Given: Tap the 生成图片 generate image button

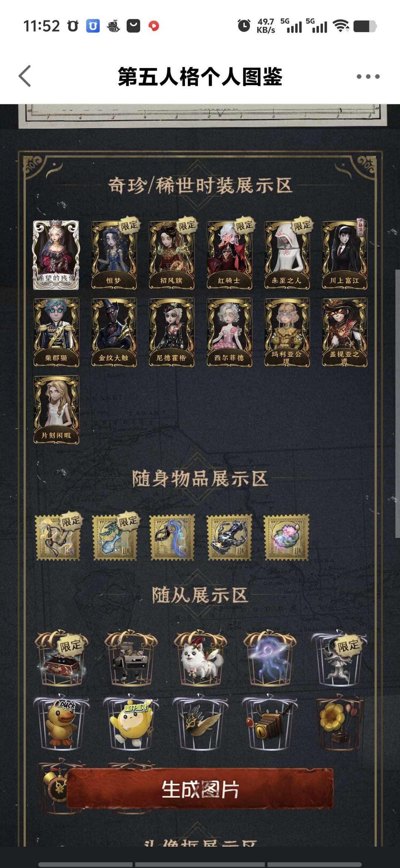Looking at the screenshot, I should coord(200,789).
